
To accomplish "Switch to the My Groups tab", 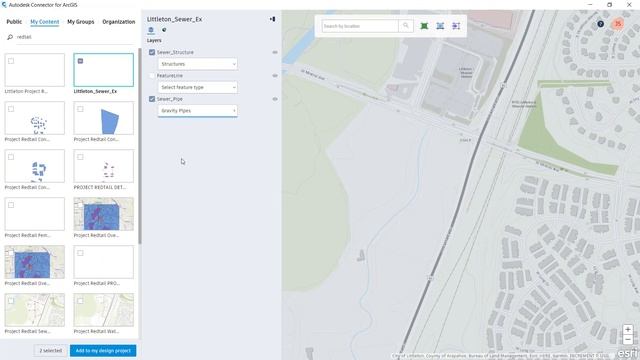I will 81,22.
